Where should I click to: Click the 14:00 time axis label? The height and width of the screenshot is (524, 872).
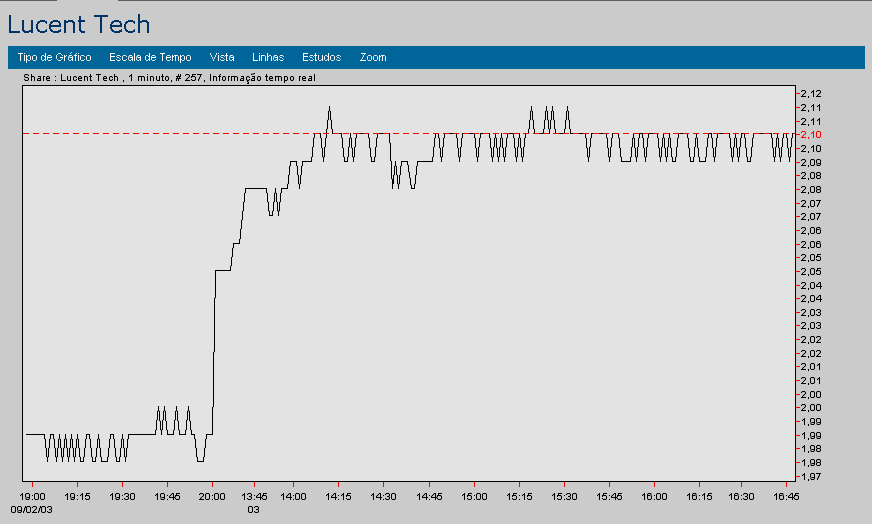293,496
